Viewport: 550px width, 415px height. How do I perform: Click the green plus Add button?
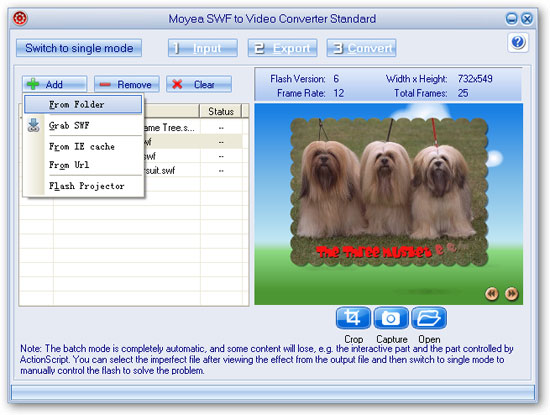pos(54,84)
